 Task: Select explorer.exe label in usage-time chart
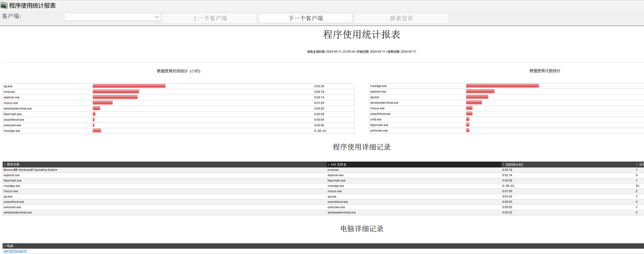click(x=12, y=97)
